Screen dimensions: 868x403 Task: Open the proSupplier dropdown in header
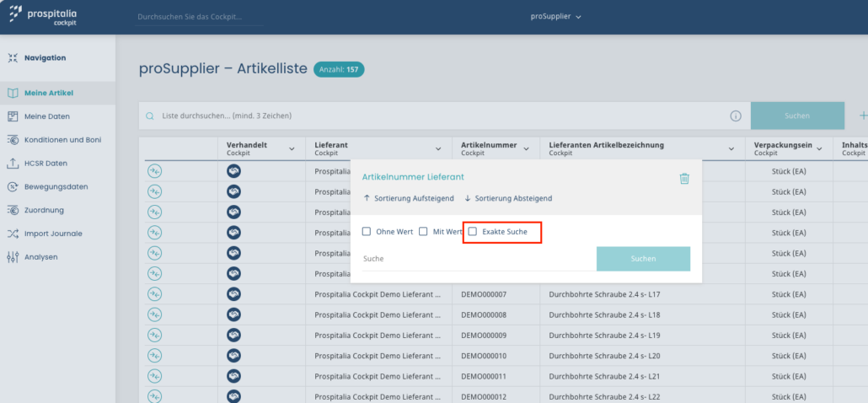click(556, 17)
